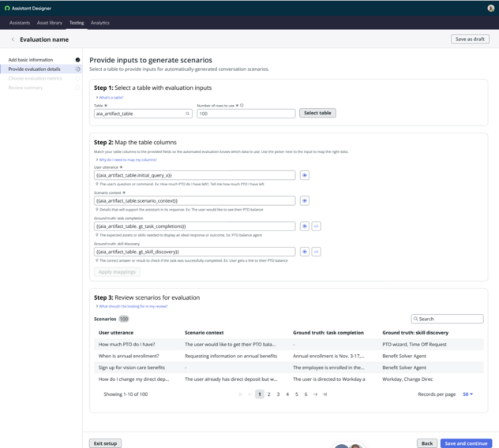Click the scenarios Search field
The width and height of the screenshot is (499, 448).
(447, 319)
